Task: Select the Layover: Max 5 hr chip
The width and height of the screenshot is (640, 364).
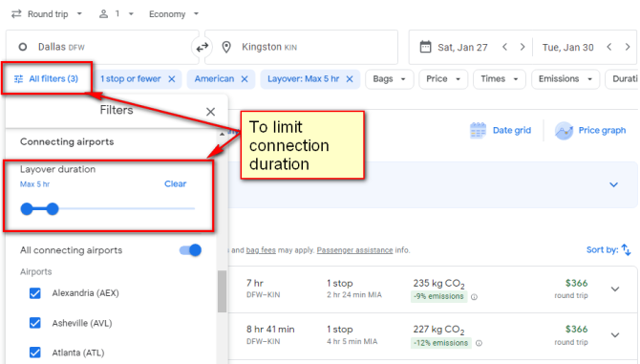Action: [x=303, y=78]
